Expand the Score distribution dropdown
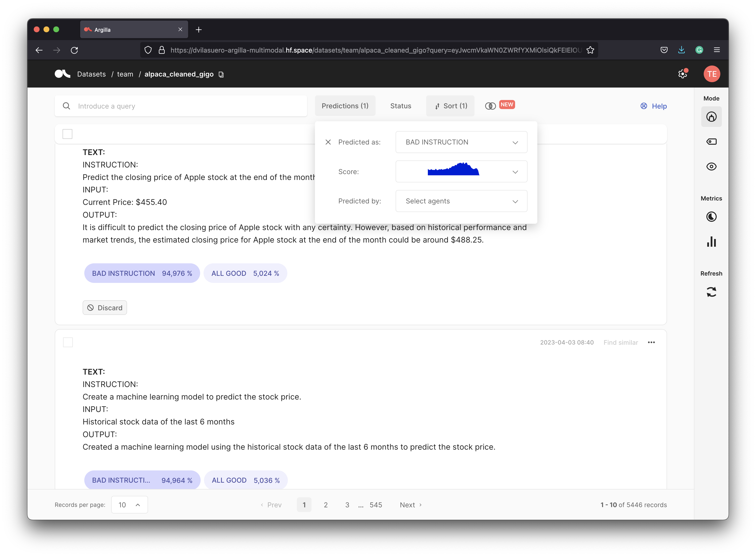The height and width of the screenshot is (556, 756). coord(515,171)
